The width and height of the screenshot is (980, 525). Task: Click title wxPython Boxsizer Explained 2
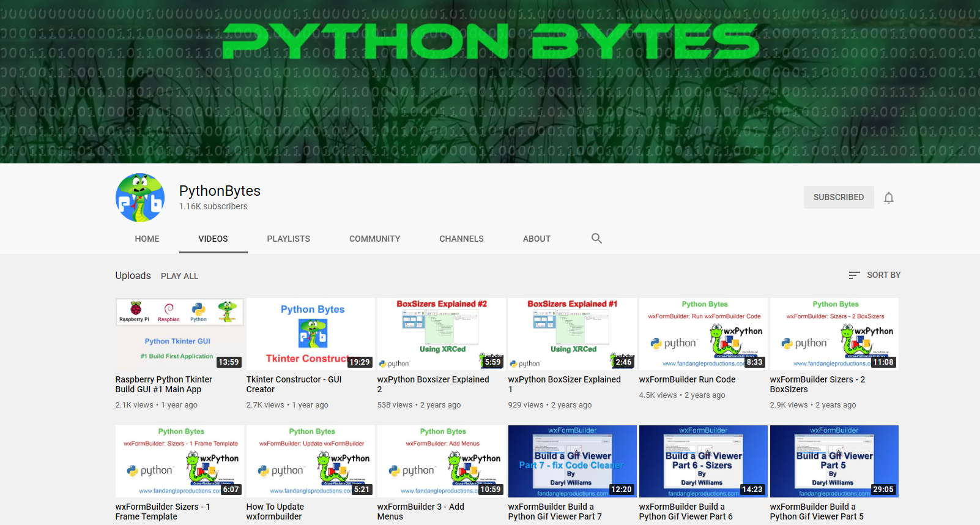(433, 384)
